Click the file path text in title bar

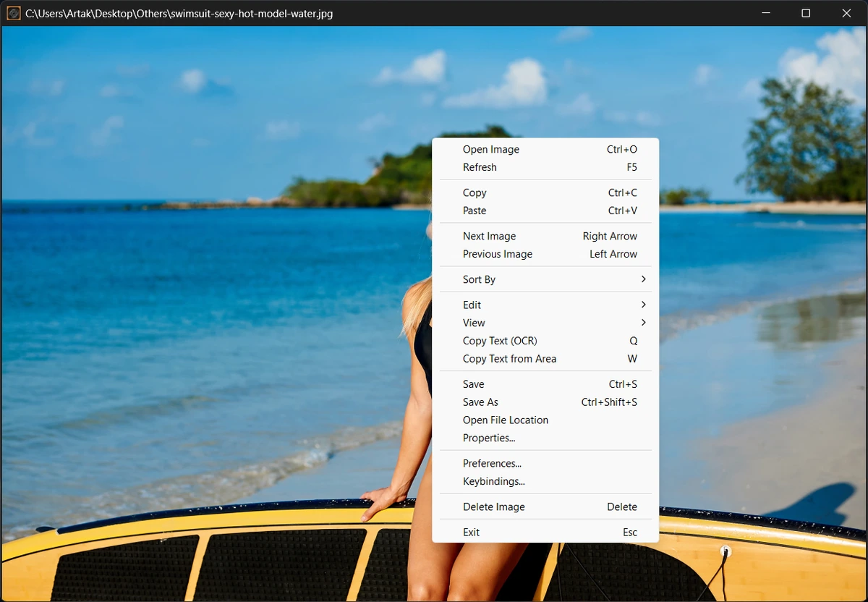[x=179, y=14]
